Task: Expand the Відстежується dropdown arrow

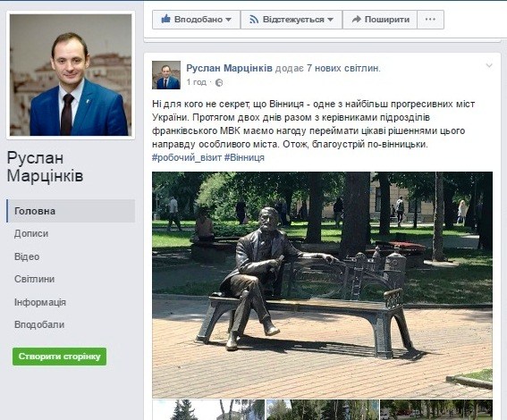Action: point(330,20)
